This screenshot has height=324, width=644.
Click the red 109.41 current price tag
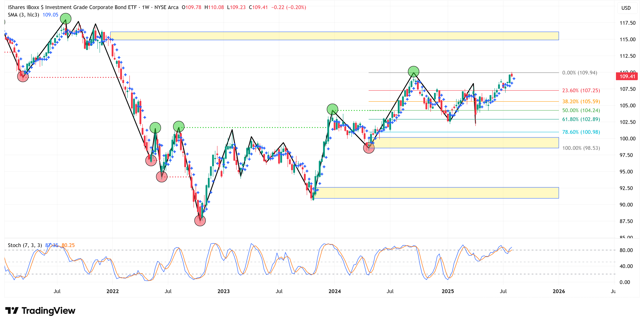[x=627, y=76]
